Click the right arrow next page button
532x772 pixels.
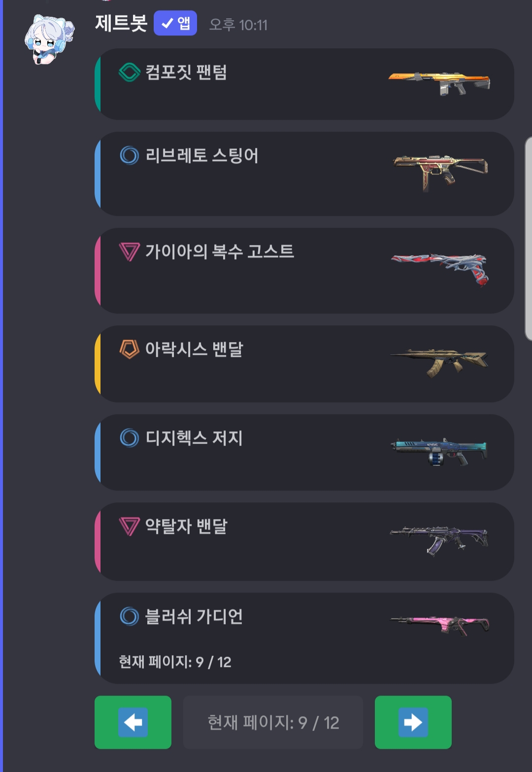coord(413,722)
